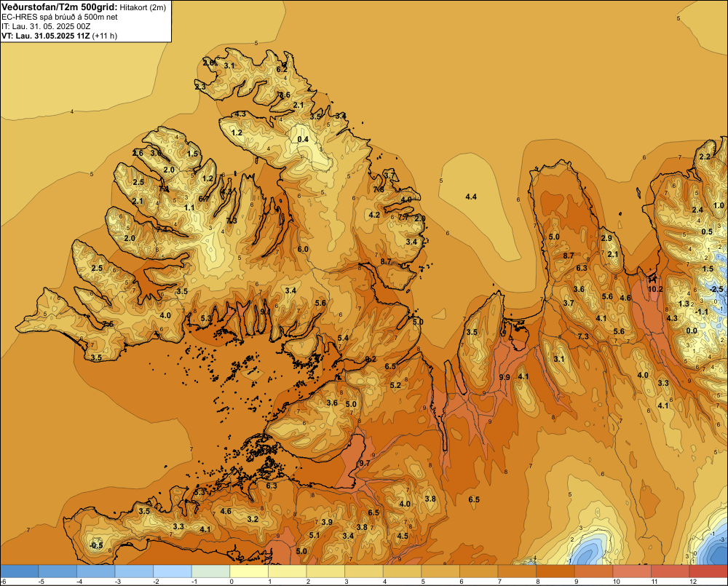Click the 7.5 temperature label
Screen dimensions: 728x586
(x=108, y=324)
